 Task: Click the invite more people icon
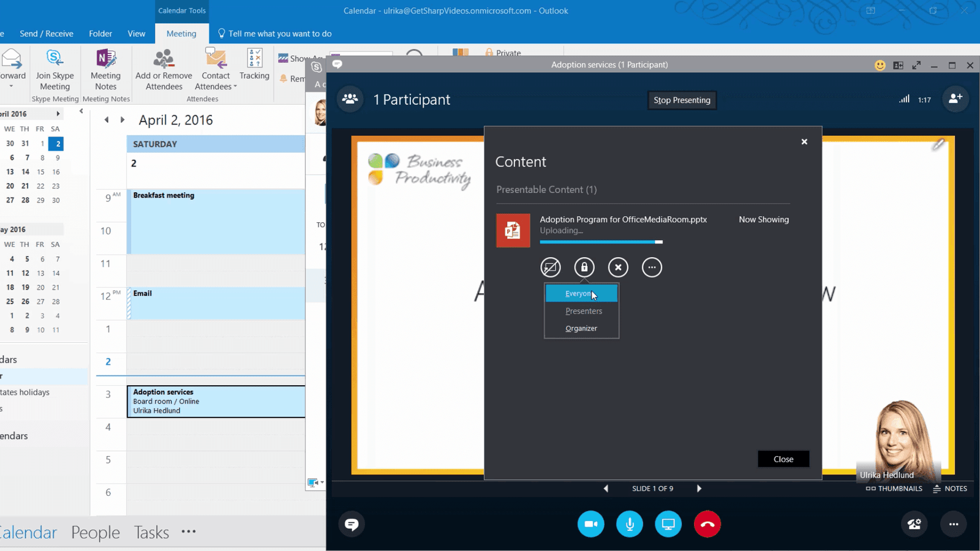(955, 99)
